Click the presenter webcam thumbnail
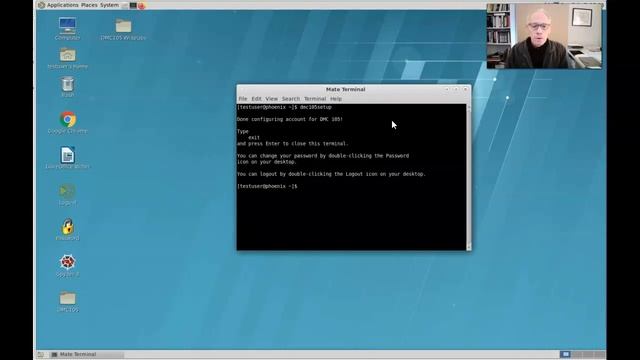 click(544, 36)
